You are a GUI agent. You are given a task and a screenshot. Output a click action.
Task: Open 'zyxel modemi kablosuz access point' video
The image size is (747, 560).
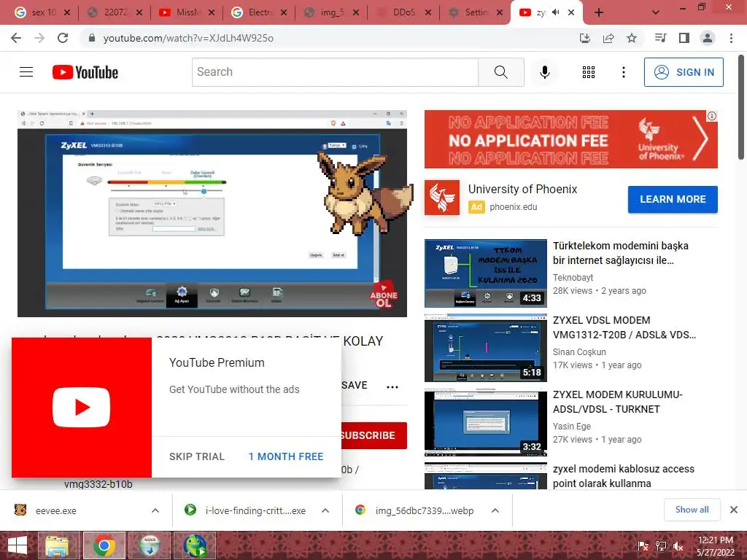(623, 475)
